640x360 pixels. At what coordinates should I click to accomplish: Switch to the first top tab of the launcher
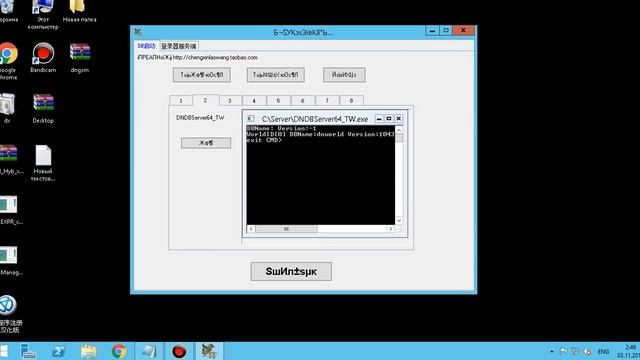pos(147,46)
